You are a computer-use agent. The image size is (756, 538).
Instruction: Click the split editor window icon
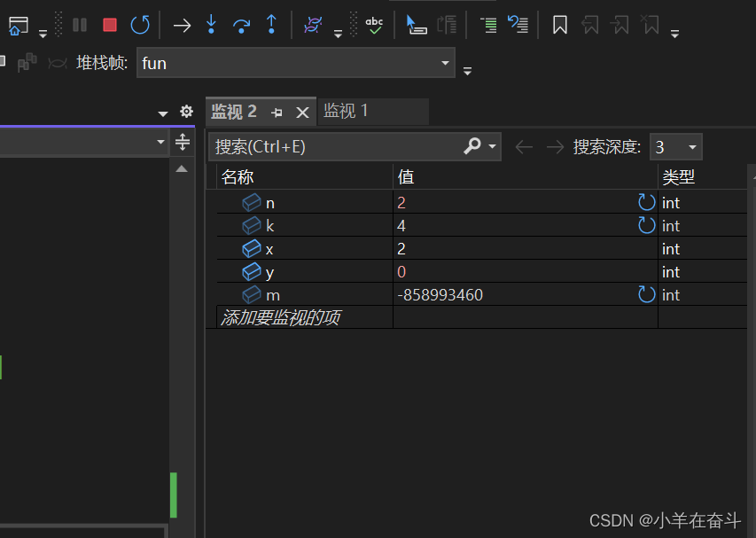[x=183, y=142]
